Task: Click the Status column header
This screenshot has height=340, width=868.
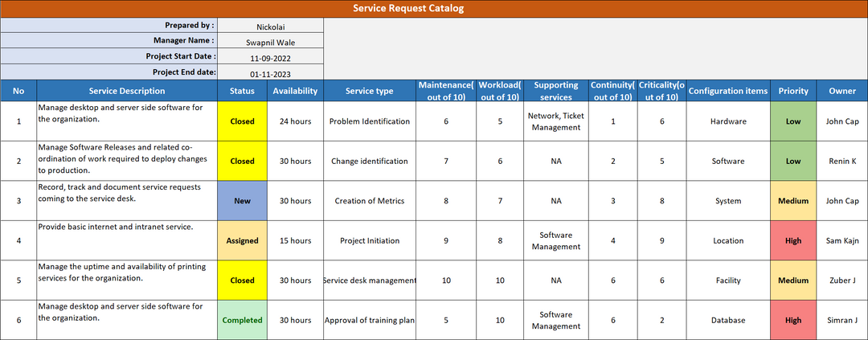Action: click(242, 91)
